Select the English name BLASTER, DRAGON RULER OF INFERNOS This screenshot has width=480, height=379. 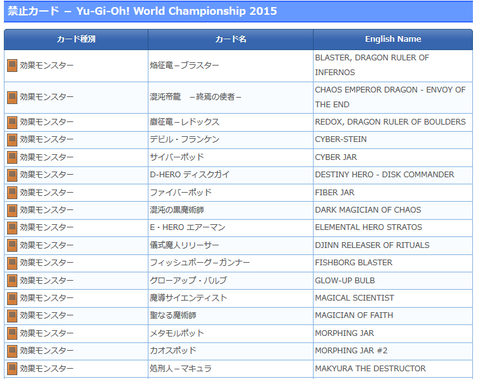coord(372,65)
